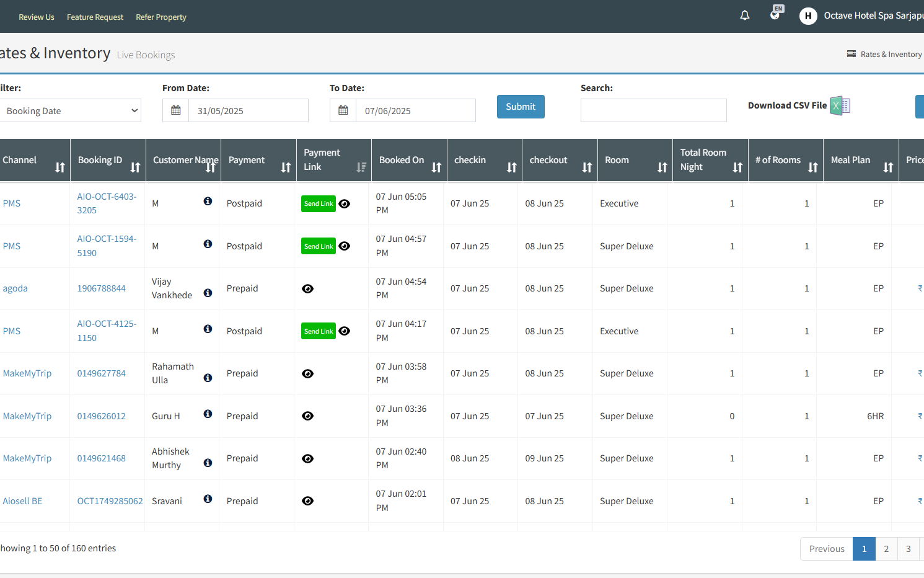Click info icon next to Guru H
This screenshot has width=924, height=578.
tap(208, 414)
